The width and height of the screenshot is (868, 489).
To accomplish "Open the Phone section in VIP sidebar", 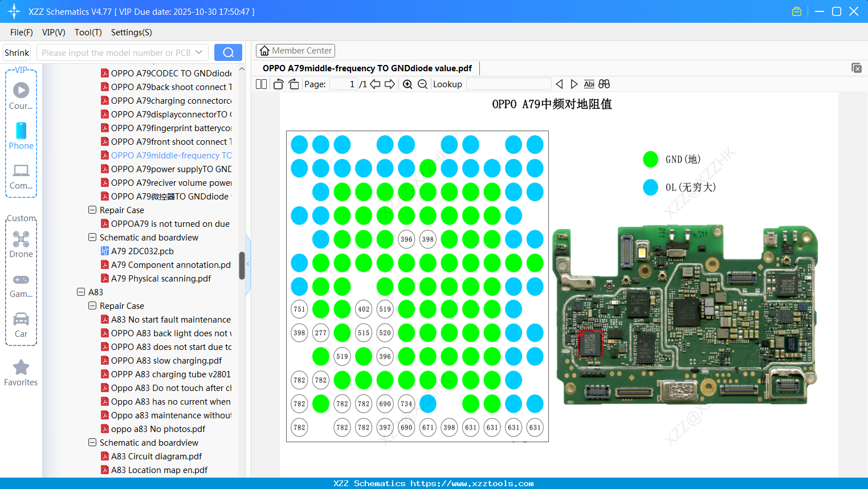I will 21,136.
